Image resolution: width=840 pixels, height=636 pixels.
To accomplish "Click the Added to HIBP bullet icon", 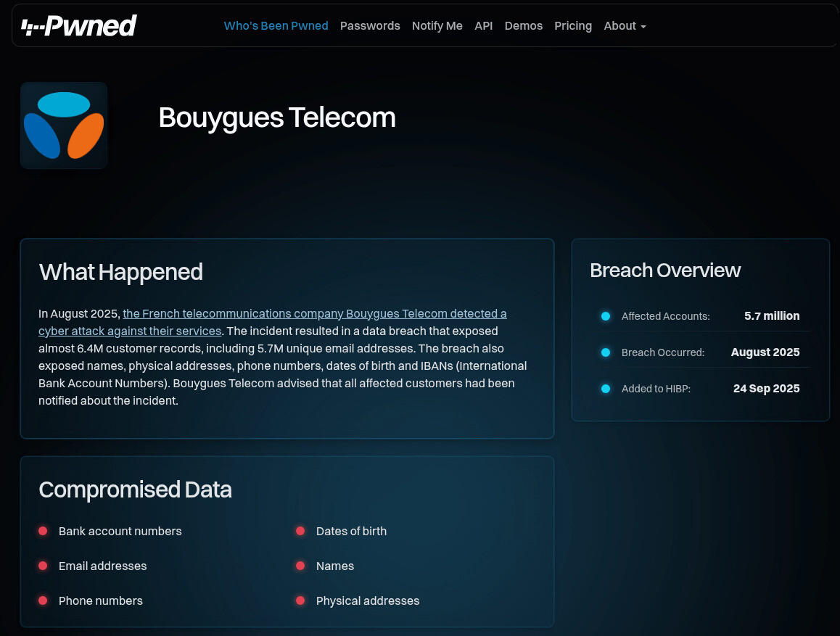I will click(606, 389).
